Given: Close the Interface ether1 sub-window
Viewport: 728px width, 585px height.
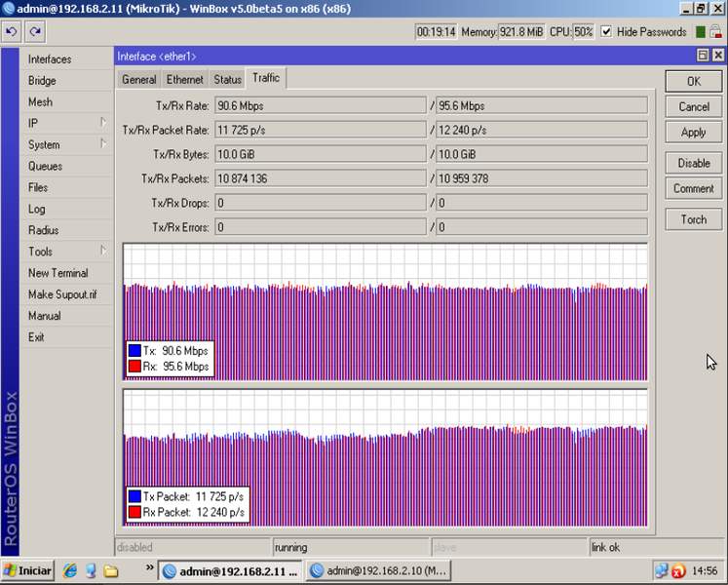Looking at the screenshot, I should [x=718, y=56].
